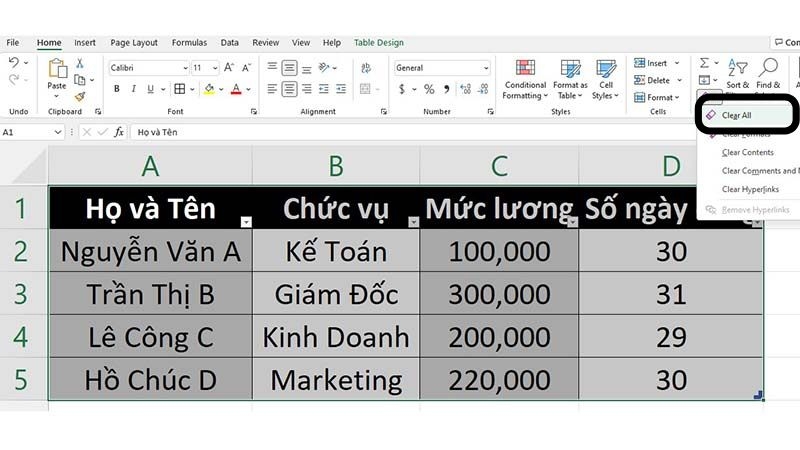Open the Conditional Formatting menu
800x450 pixels.
point(525,79)
